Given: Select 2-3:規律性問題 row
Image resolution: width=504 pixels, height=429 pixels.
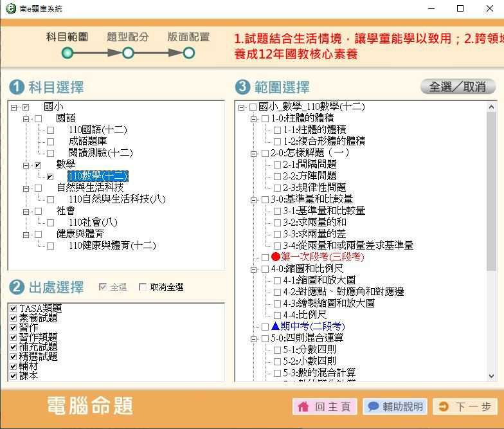Looking at the screenshot, I should point(314,187).
